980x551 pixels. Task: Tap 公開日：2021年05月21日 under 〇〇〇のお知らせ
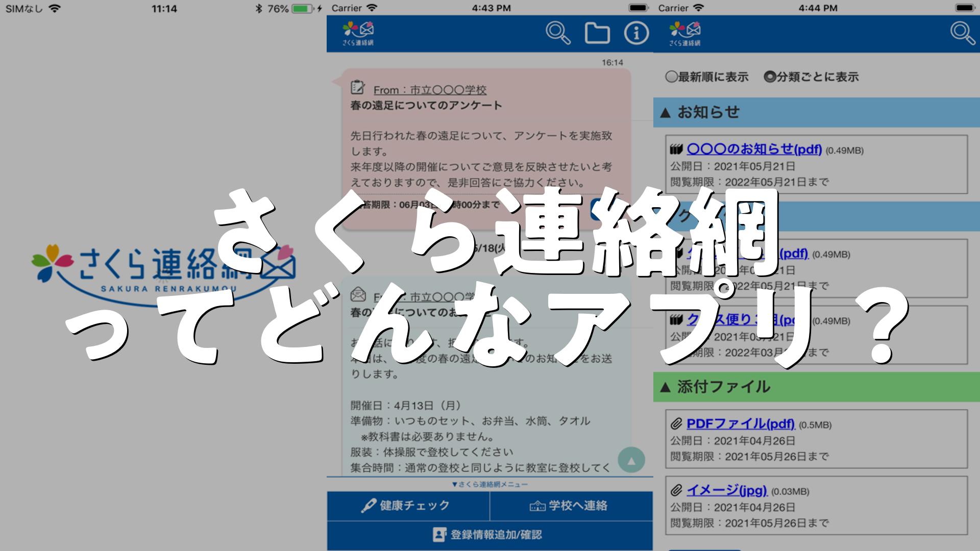[x=732, y=166]
